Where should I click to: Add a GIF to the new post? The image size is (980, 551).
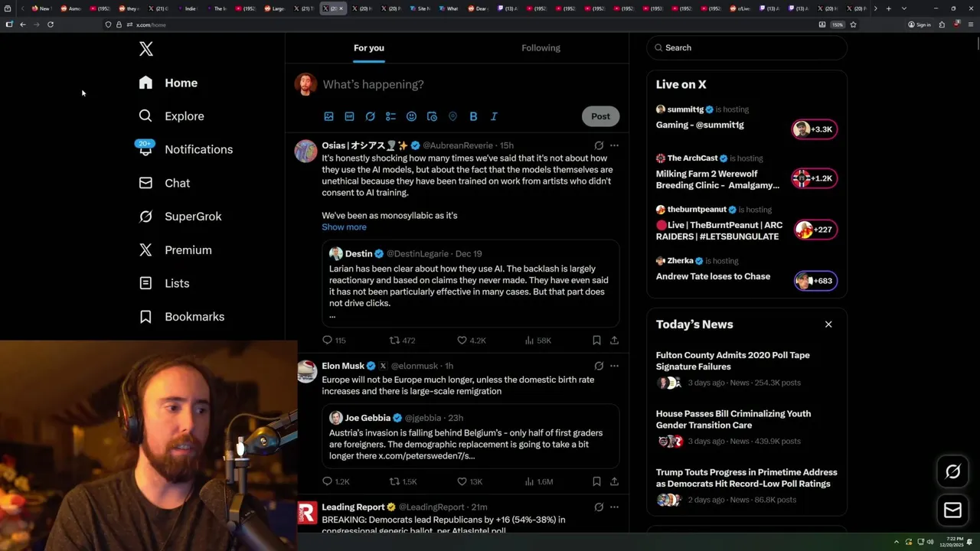pos(349,116)
